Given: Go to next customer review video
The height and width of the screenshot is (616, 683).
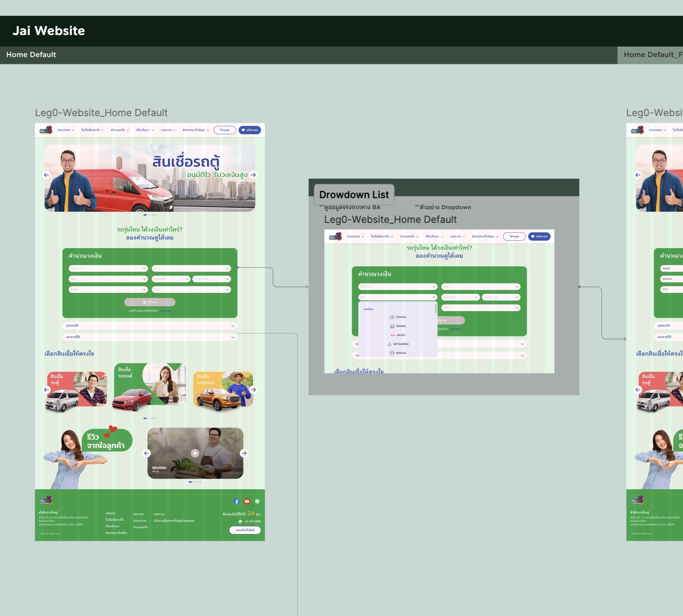Looking at the screenshot, I should (244, 453).
